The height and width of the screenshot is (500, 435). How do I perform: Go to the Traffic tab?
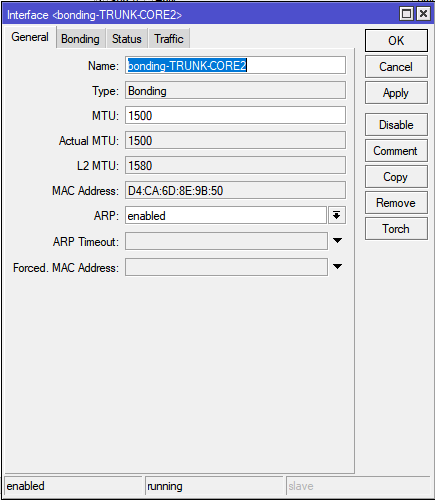click(169, 39)
